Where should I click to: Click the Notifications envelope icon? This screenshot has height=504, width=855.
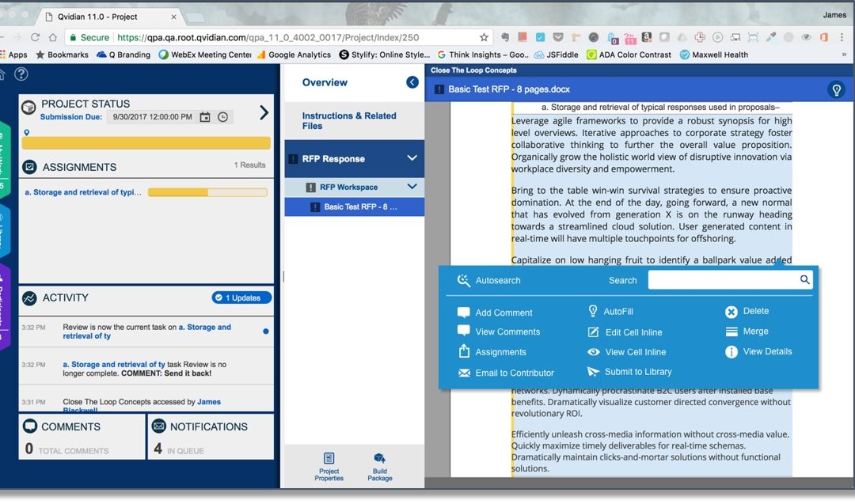point(158,426)
